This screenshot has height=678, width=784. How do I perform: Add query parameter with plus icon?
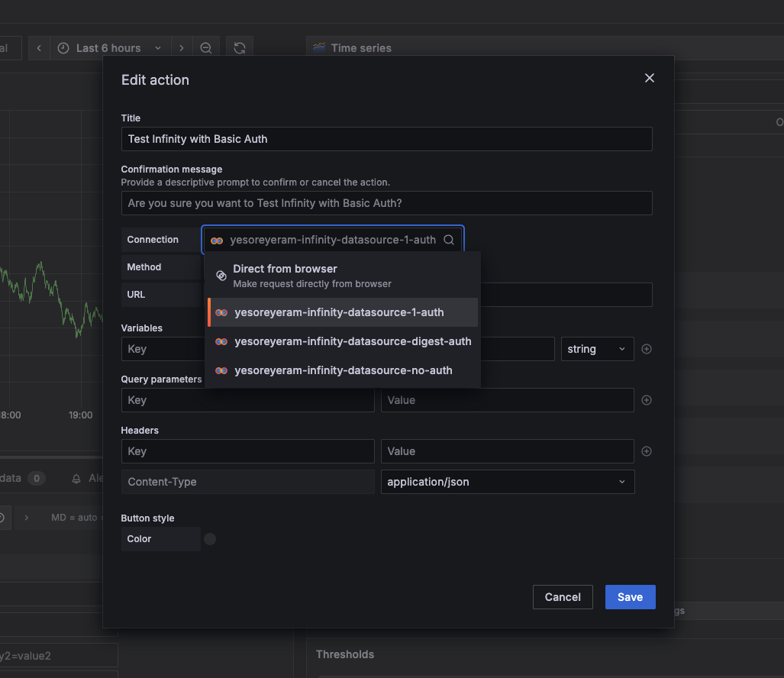tap(647, 400)
